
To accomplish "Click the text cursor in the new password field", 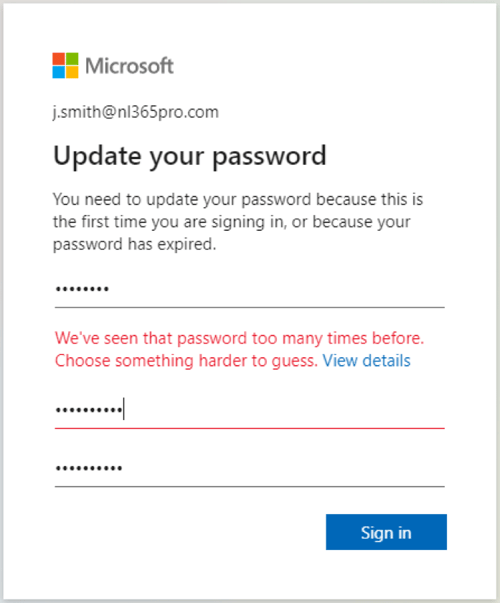I will coord(124,409).
